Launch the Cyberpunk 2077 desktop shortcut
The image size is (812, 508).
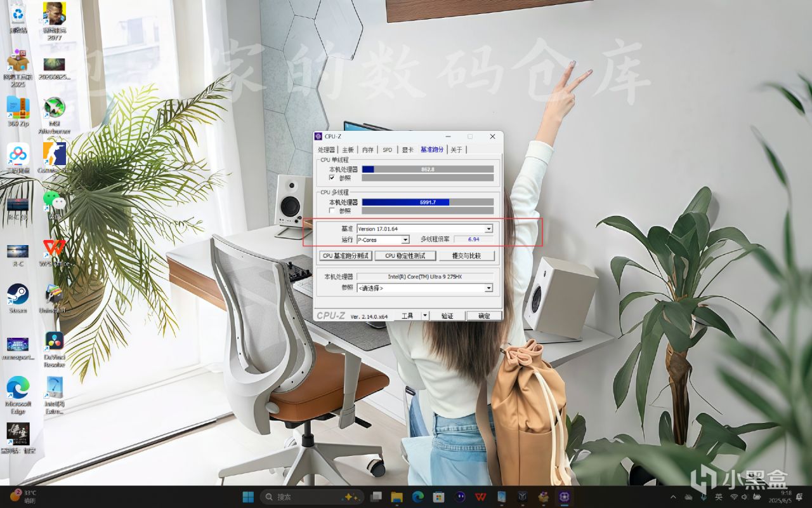(x=55, y=20)
